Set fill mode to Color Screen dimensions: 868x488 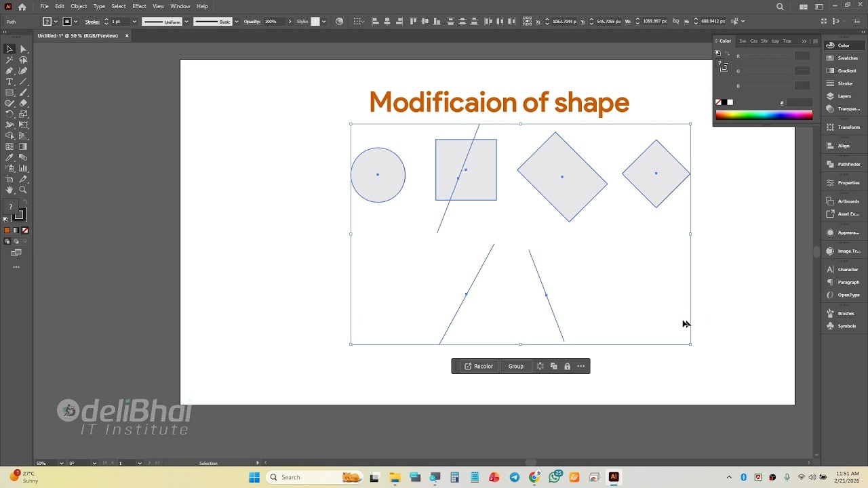7,230
